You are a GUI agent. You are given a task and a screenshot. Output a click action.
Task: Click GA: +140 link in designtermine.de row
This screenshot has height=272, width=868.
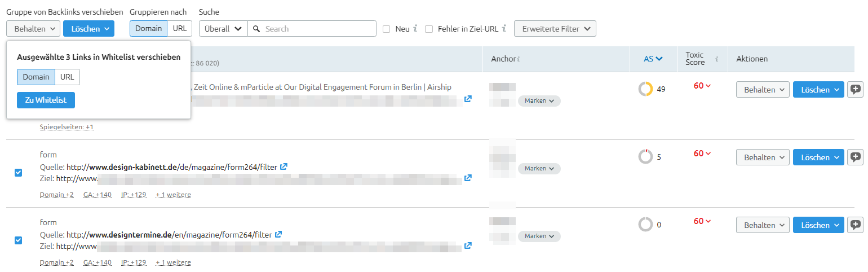[x=98, y=262]
